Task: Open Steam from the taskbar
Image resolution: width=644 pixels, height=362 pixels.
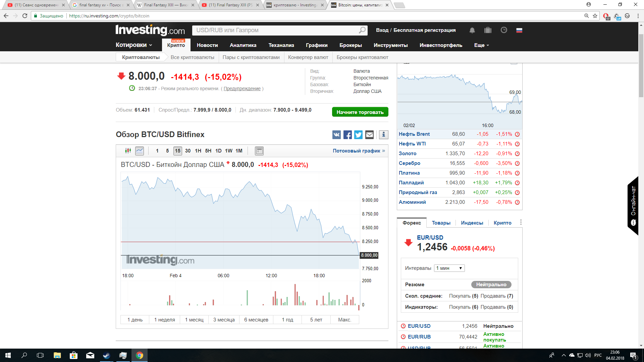Action: coord(107,355)
